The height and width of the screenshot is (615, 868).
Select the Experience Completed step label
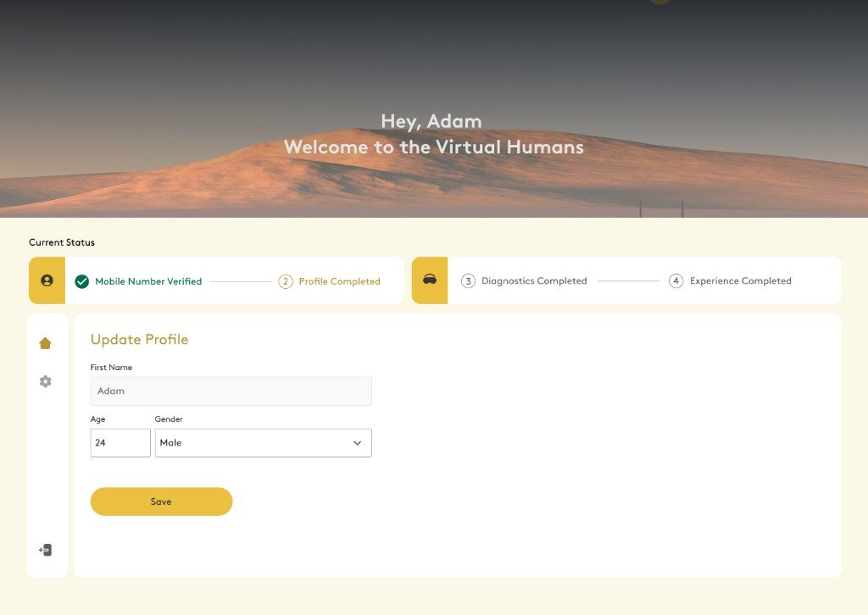(x=741, y=281)
